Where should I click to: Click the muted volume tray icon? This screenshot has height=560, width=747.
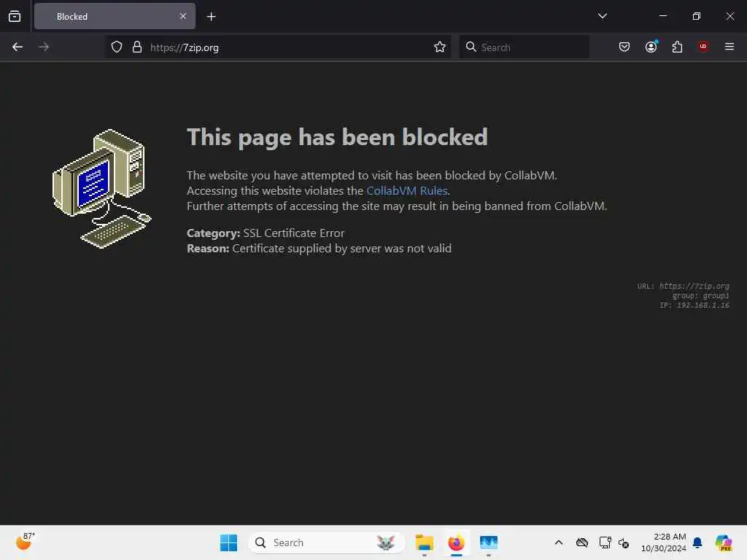(x=624, y=542)
